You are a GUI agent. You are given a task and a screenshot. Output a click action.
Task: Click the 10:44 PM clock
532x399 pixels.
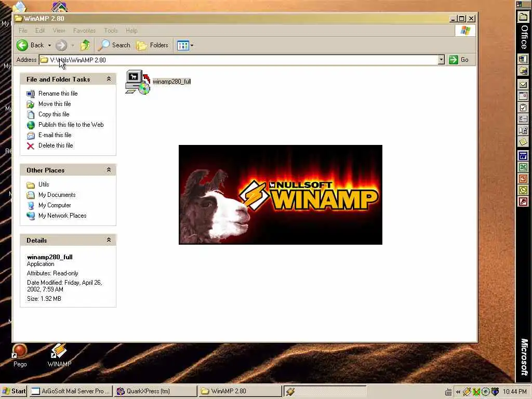click(x=515, y=392)
